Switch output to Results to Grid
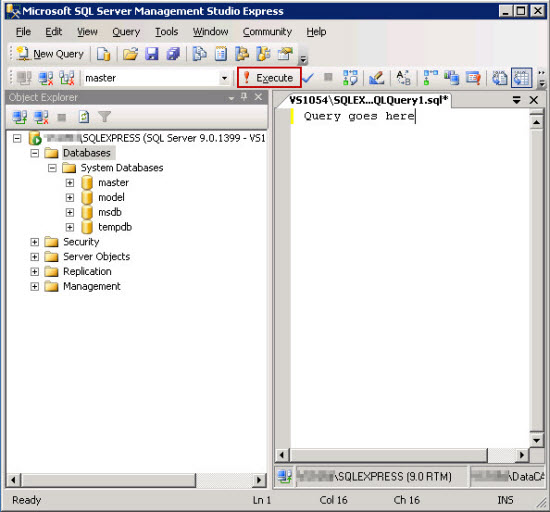Screen dimensions: 550x512 (522, 78)
